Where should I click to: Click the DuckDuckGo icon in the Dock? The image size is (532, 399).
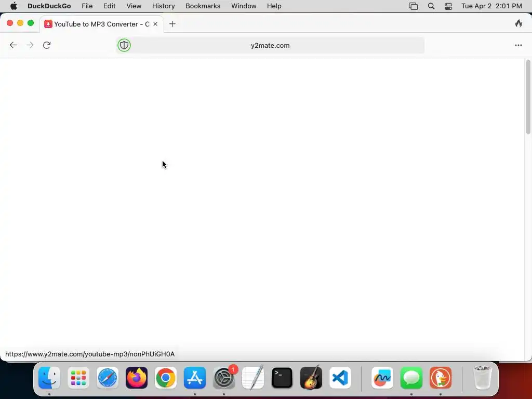tap(441, 378)
